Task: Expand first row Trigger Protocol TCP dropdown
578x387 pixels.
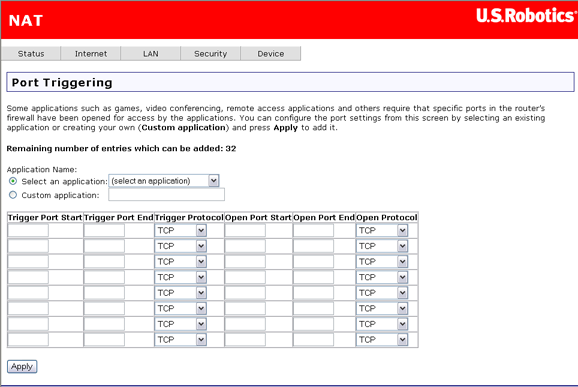Action: coord(181,231)
